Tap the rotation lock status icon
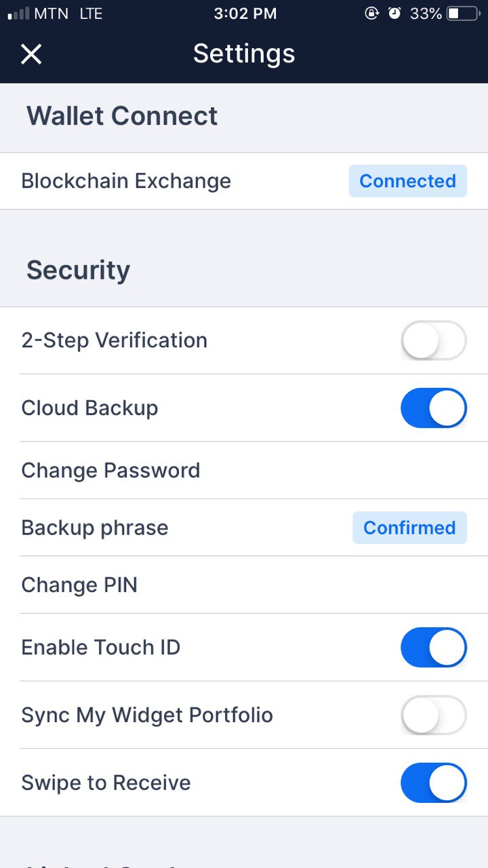The height and width of the screenshot is (868, 488). 371,14
